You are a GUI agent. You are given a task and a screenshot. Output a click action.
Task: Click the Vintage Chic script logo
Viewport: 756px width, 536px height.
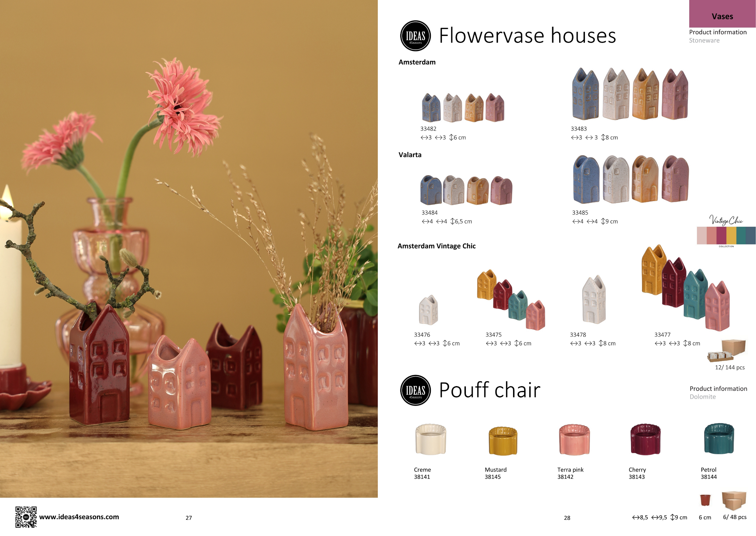[x=726, y=220]
